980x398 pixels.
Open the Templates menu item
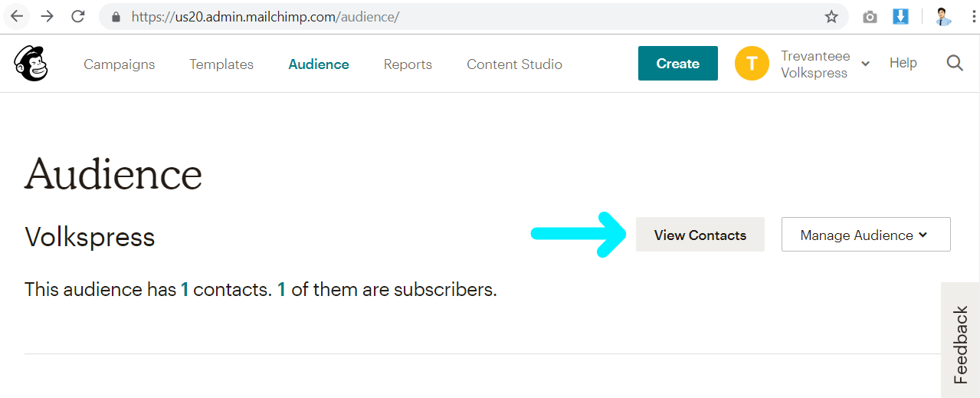(x=221, y=64)
